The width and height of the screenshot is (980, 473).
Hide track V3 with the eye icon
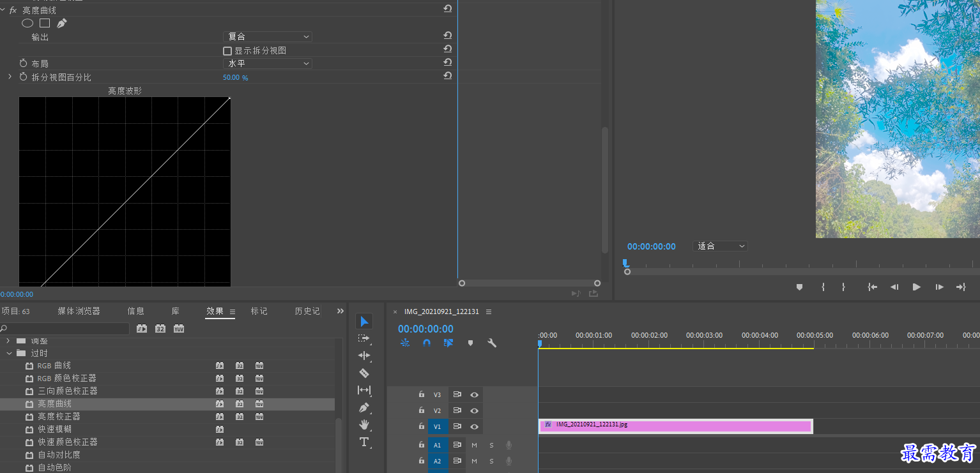point(474,394)
